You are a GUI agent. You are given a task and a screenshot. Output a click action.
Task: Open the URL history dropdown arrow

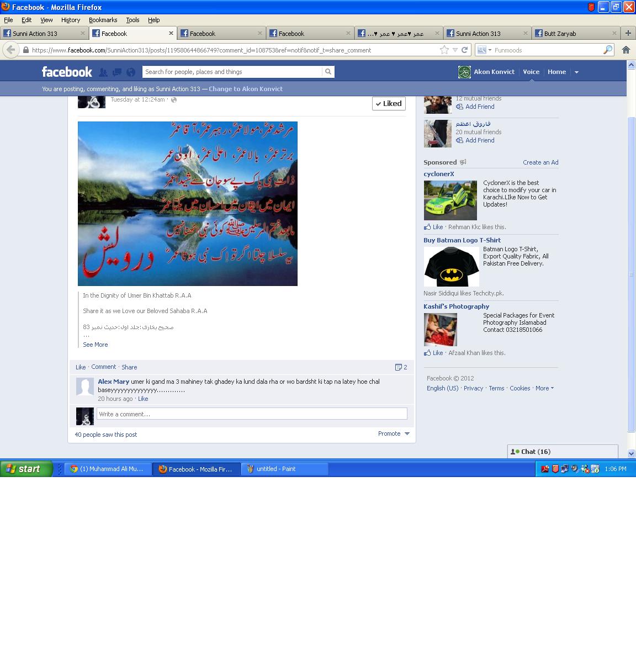tap(455, 50)
